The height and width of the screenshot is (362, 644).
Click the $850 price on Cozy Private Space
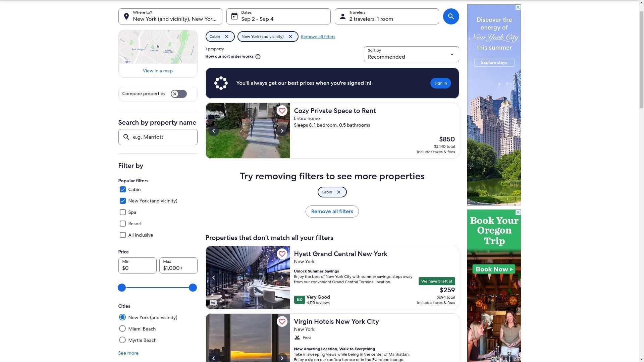click(x=447, y=139)
